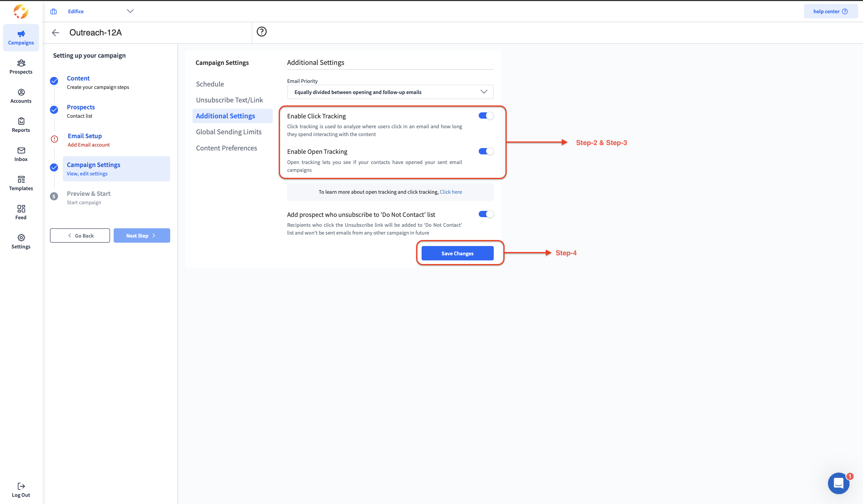This screenshot has height=504, width=863.
Task: Follow the 'Click here' tracking link
Action: (x=450, y=192)
